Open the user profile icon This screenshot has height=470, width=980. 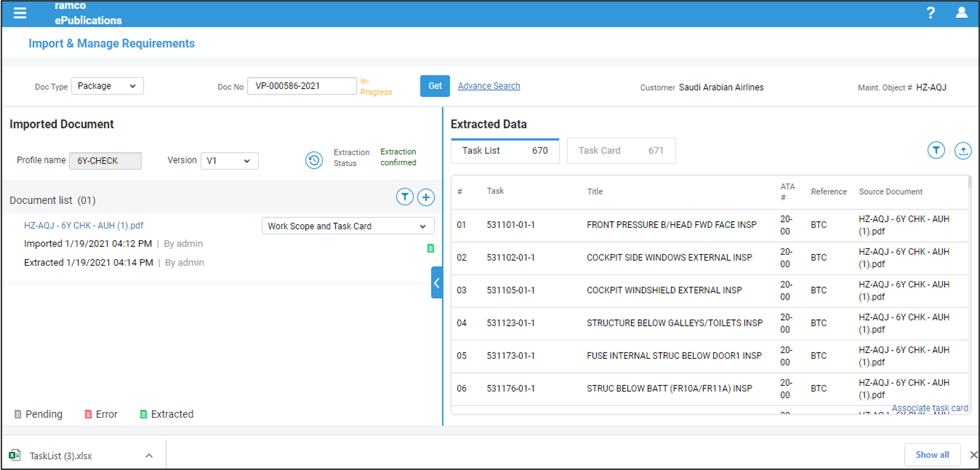(961, 13)
